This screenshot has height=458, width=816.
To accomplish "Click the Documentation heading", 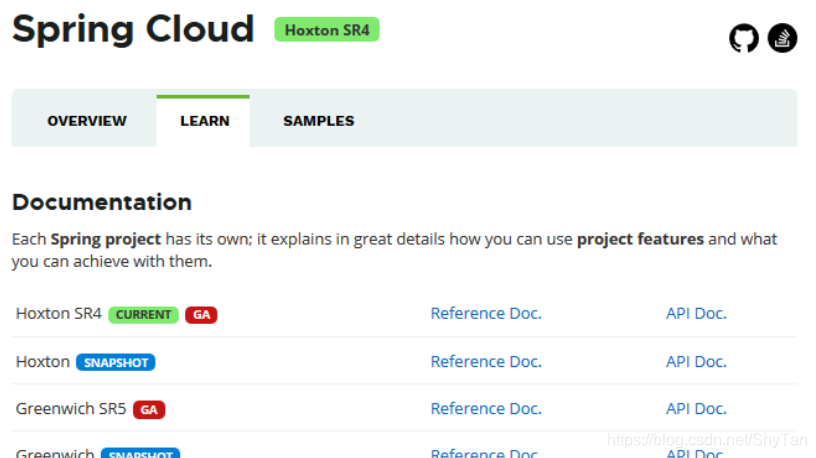I will click(x=102, y=202).
